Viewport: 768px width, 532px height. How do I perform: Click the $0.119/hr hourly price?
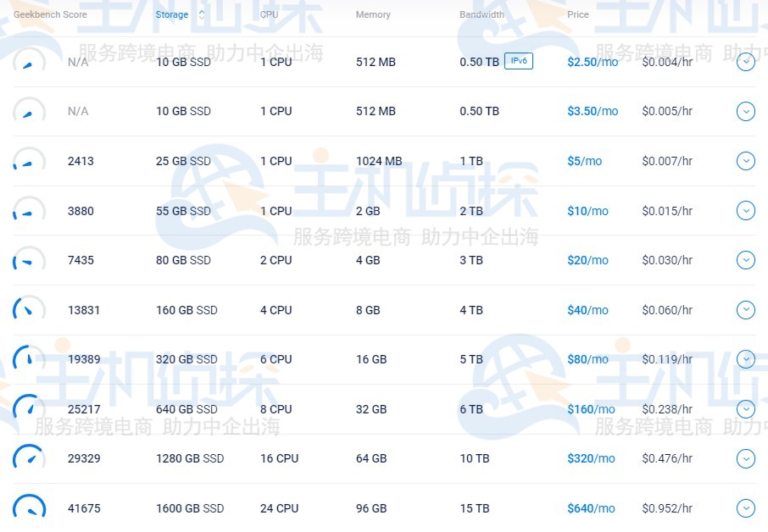(667, 360)
